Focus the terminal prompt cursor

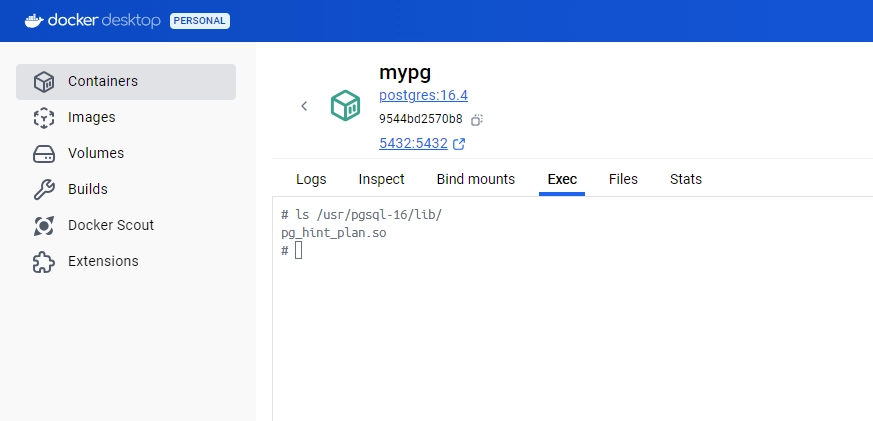[298, 250]
